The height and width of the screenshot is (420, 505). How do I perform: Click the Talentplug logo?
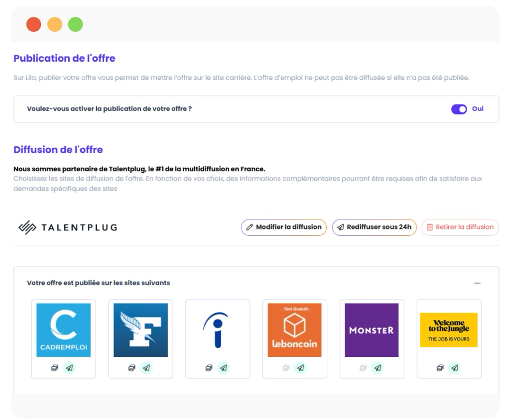[68, 227]
